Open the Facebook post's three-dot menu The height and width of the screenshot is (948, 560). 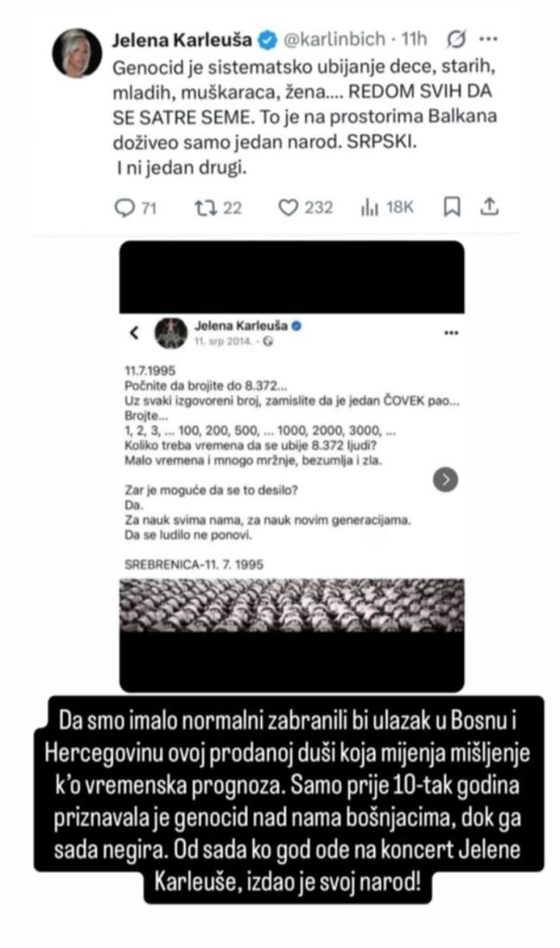451,332
